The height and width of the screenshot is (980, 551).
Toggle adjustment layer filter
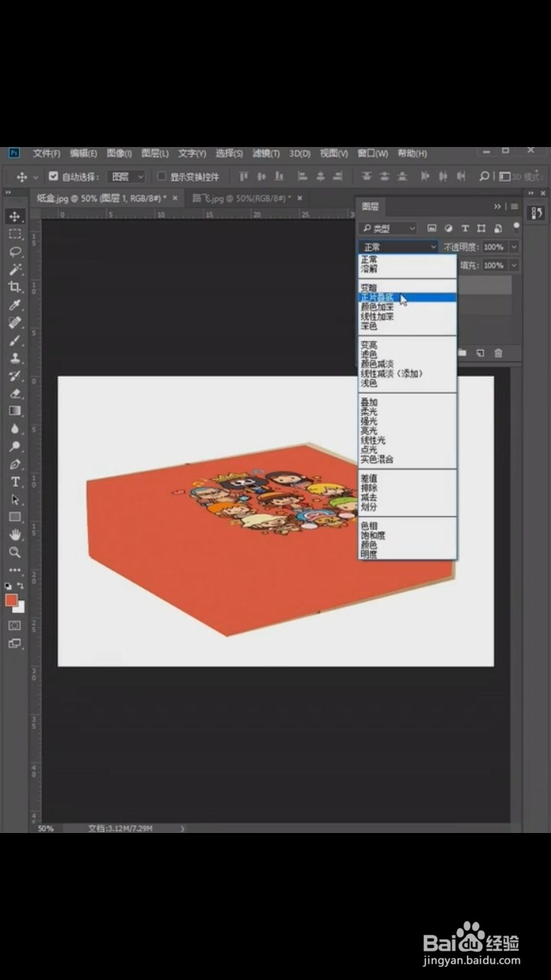click(x=448, y=228)
